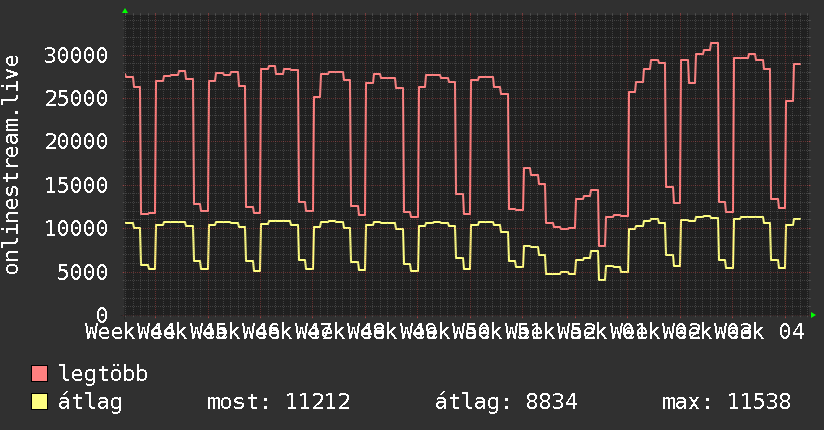Click the legtöbb legend label
The image size is (824, 430).
(x=103, y=374)
